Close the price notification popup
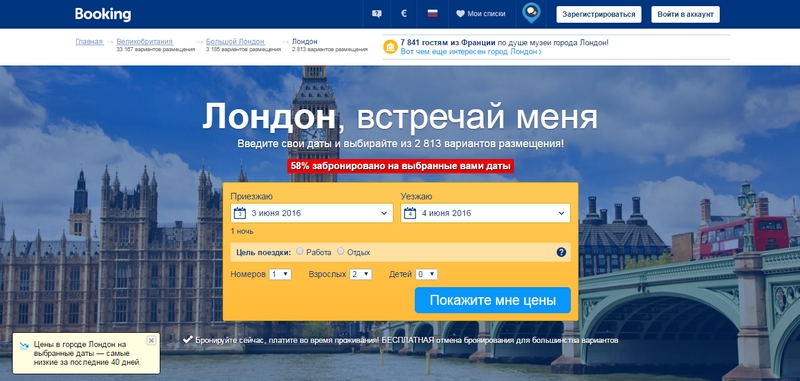 (x=151, y=340)
